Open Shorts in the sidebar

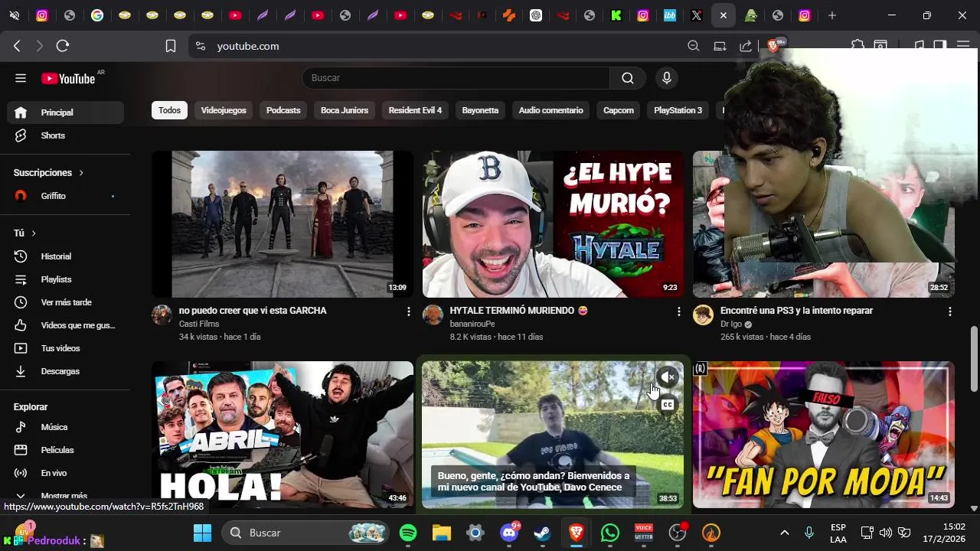pyautogui.click(x=66, y=135)
